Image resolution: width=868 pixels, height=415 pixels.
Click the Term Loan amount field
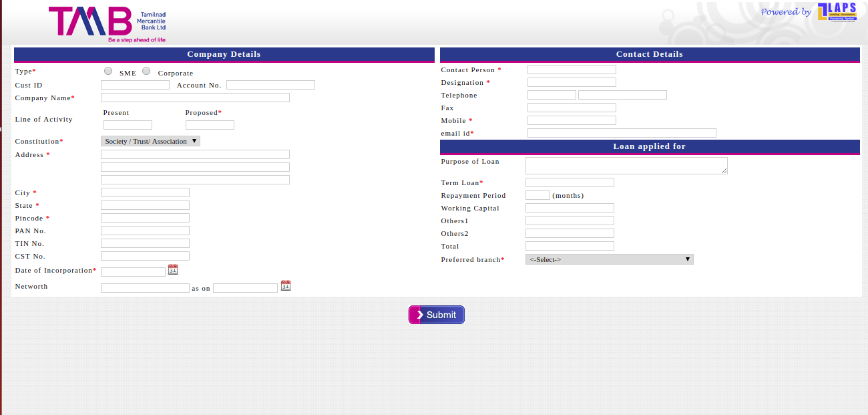[568, 182]
